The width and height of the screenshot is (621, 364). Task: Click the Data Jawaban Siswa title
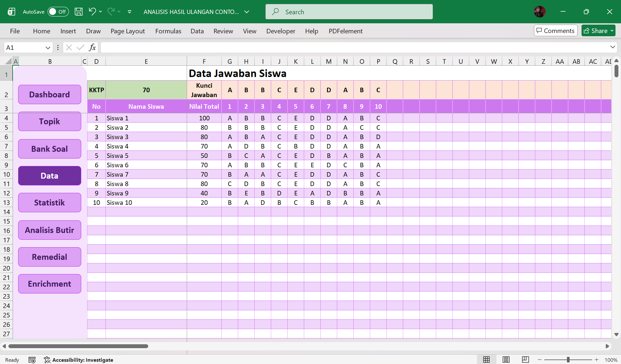click(x=238, y=73)
